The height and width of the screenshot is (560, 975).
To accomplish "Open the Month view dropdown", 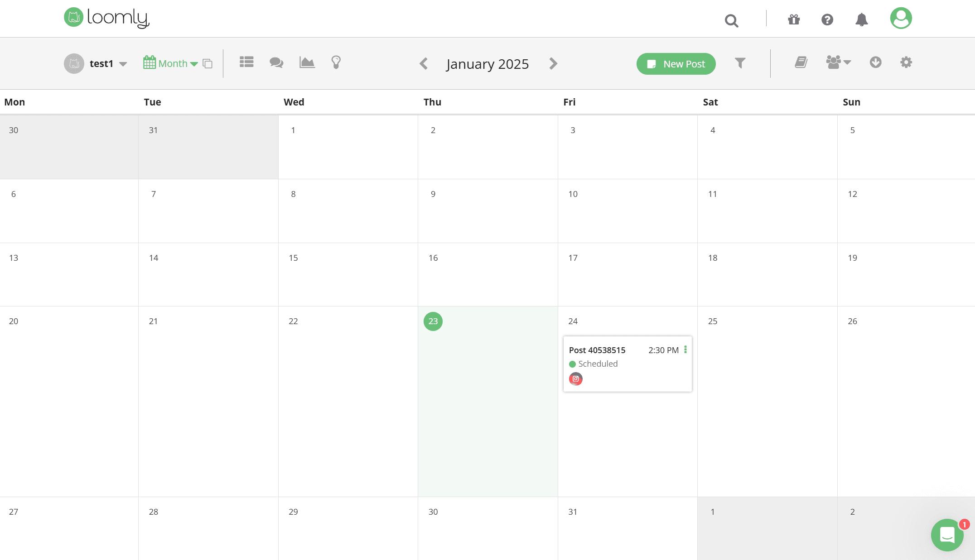I will click(170, 63).
